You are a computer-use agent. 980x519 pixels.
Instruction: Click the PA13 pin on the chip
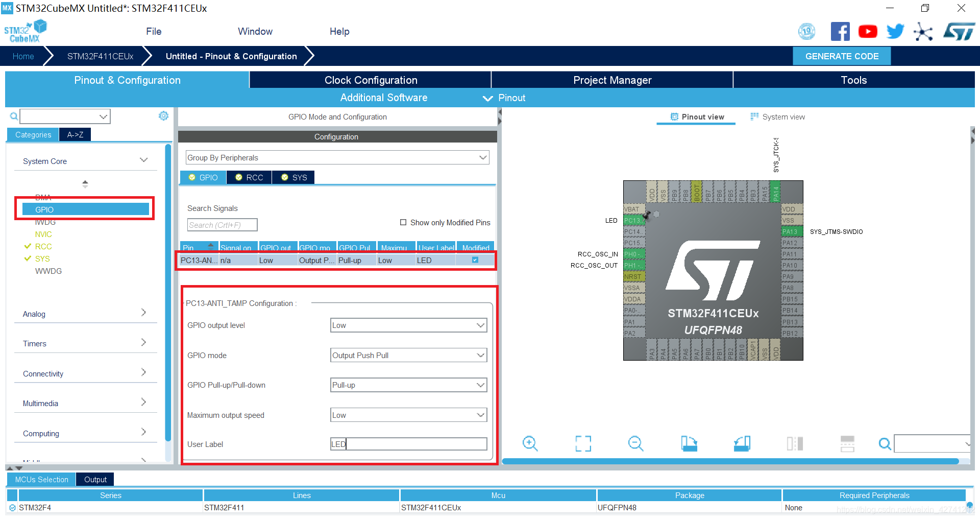point(792,232)
